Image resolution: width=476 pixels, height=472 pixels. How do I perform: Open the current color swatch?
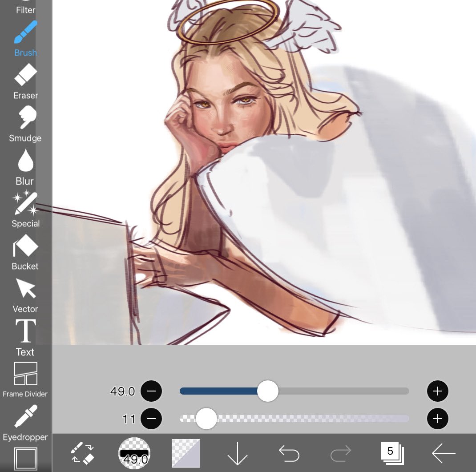(x=186, y=453)
